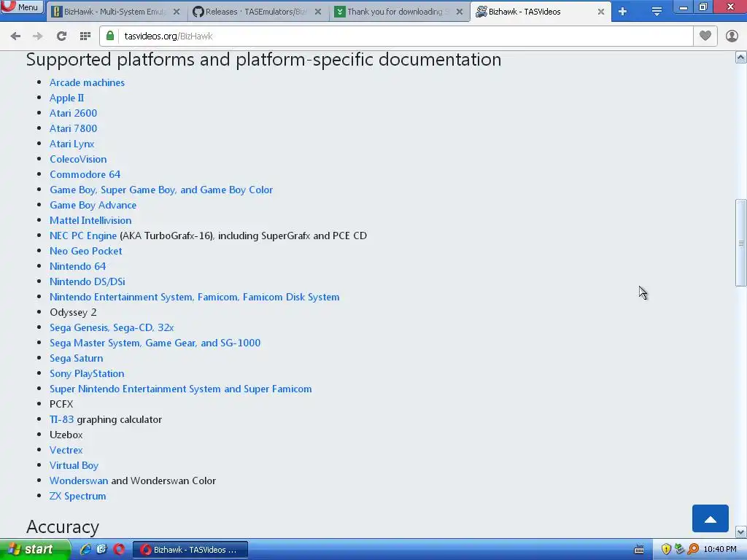Click the vertical scrollbar thumb
The height and width of the screenshot is (560, 747).
pos(740,243)
